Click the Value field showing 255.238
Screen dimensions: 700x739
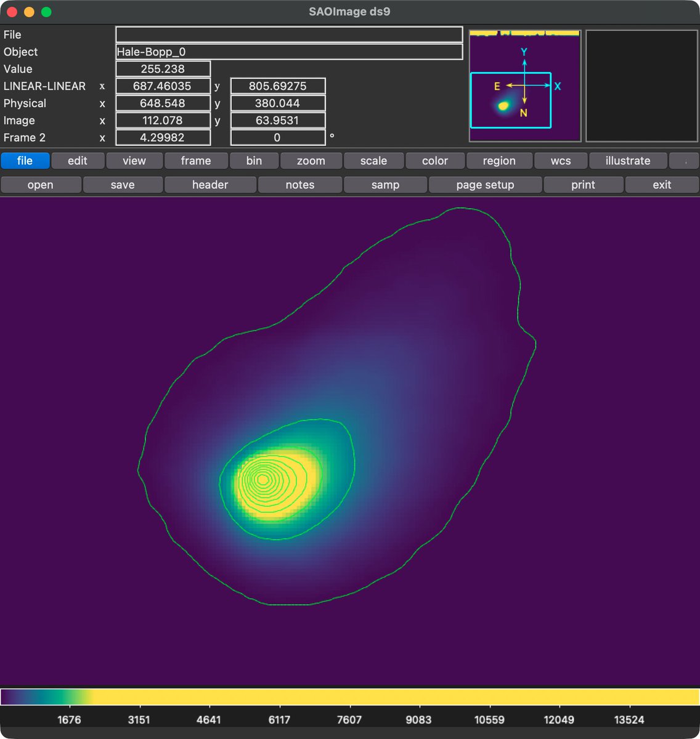(163, 69)
